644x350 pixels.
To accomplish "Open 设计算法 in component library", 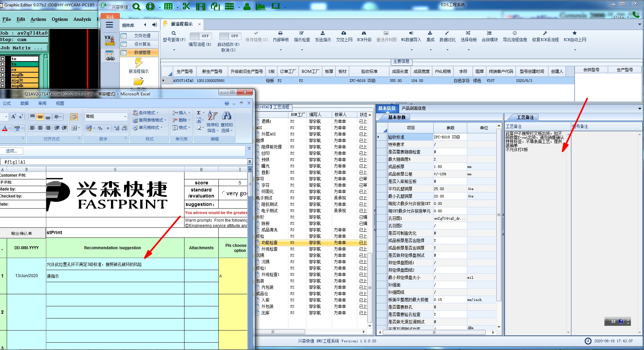I will pos(139,44).
